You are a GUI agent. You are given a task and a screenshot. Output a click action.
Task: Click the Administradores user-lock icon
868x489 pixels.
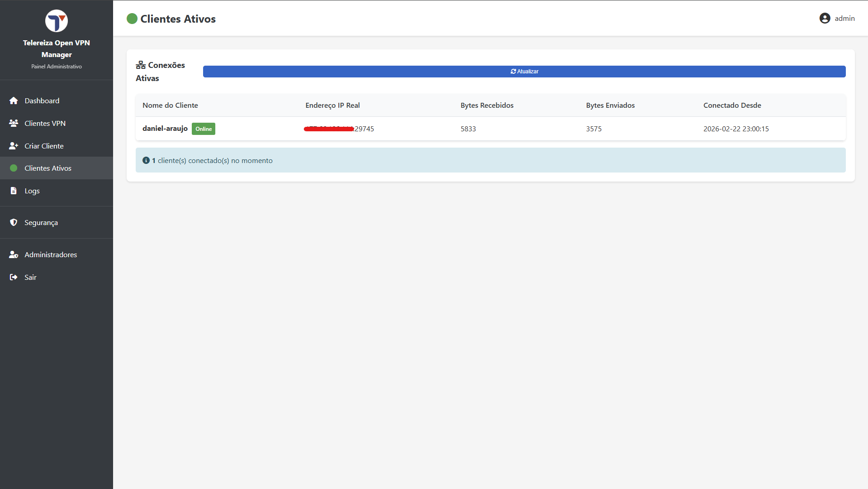tap(14, 254)
